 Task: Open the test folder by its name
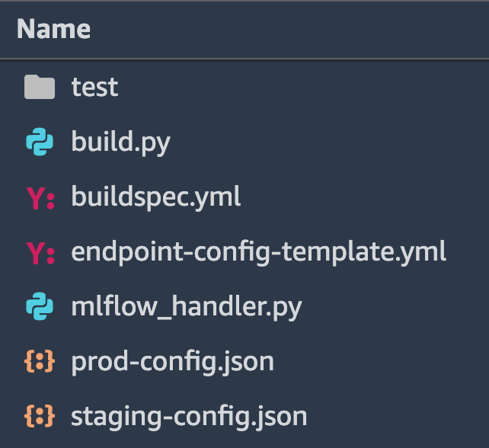pyautogui.click(x=94, y=88)
